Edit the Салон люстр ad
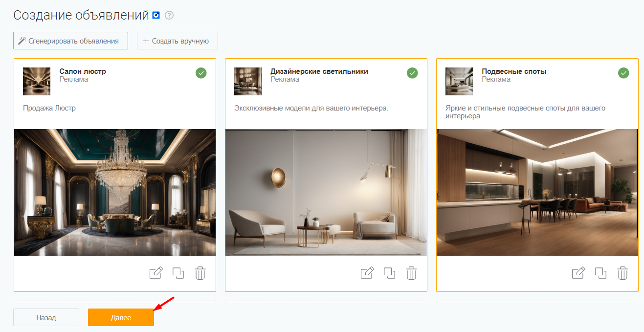The height and width of the screenshot is (332, 644). 155,273
